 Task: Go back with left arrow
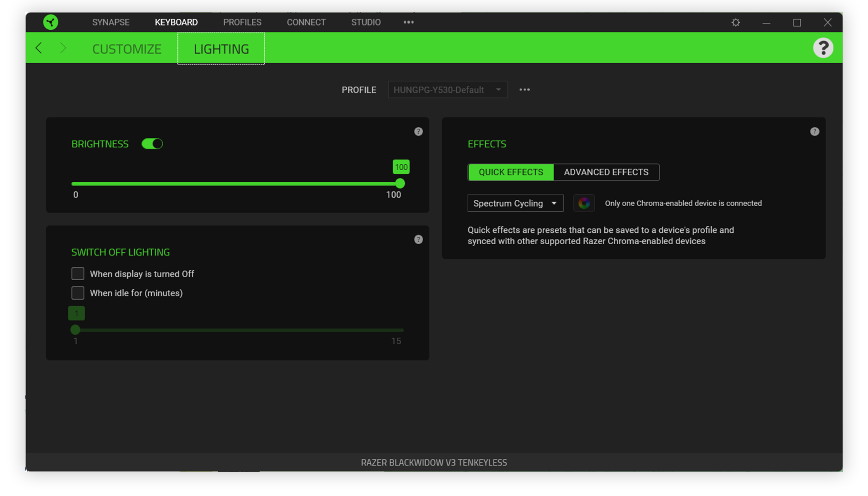coord(39,48)
